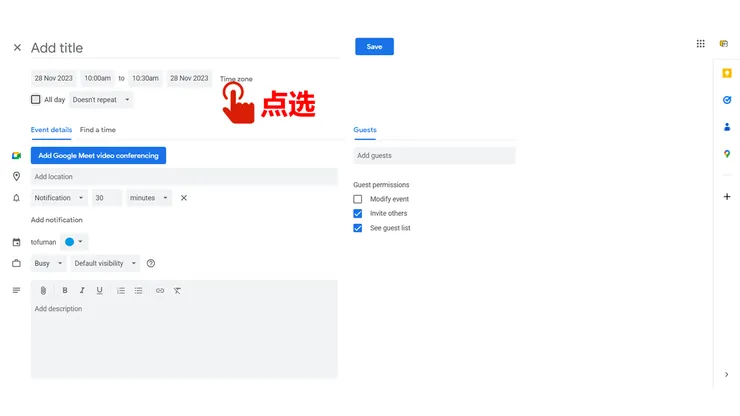Screen dimensions: 740x416
Task: Click the Add guests field
Action: pos(434,155)
